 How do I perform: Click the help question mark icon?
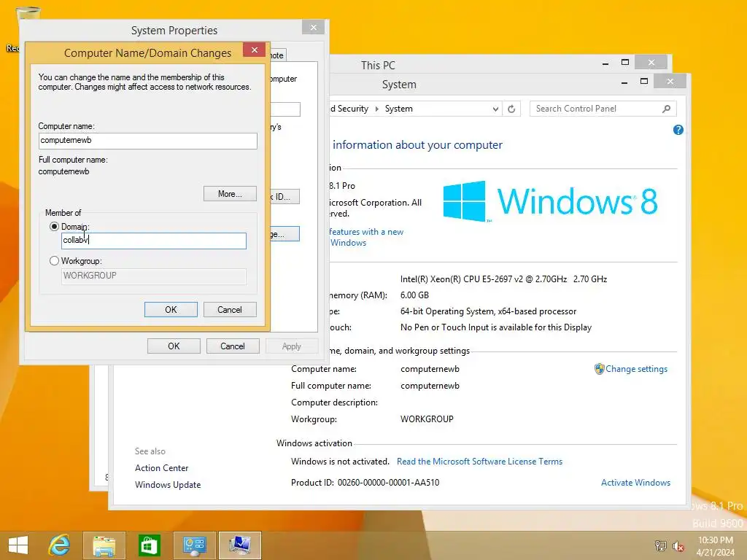coord(678,130)
